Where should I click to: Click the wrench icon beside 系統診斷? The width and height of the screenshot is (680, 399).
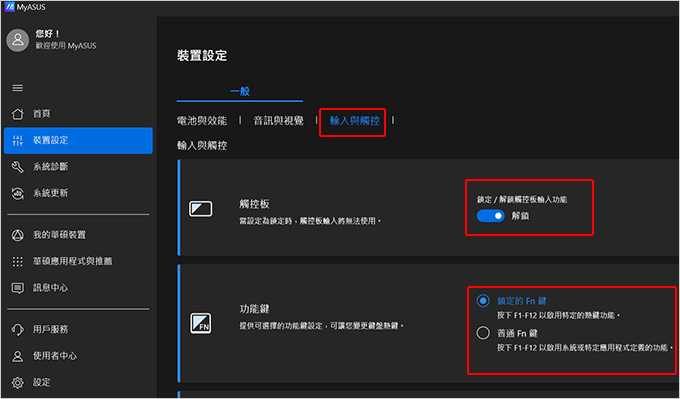point(17,167)
